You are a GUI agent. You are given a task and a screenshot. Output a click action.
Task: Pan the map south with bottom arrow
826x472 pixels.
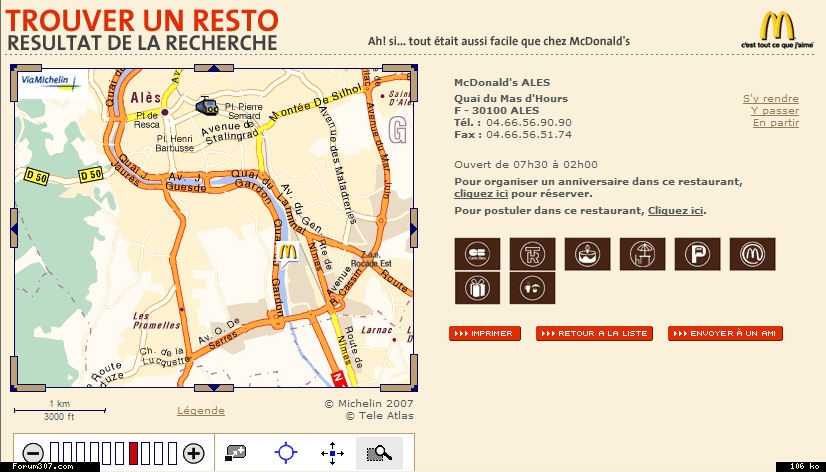click(x=214, y=388)
